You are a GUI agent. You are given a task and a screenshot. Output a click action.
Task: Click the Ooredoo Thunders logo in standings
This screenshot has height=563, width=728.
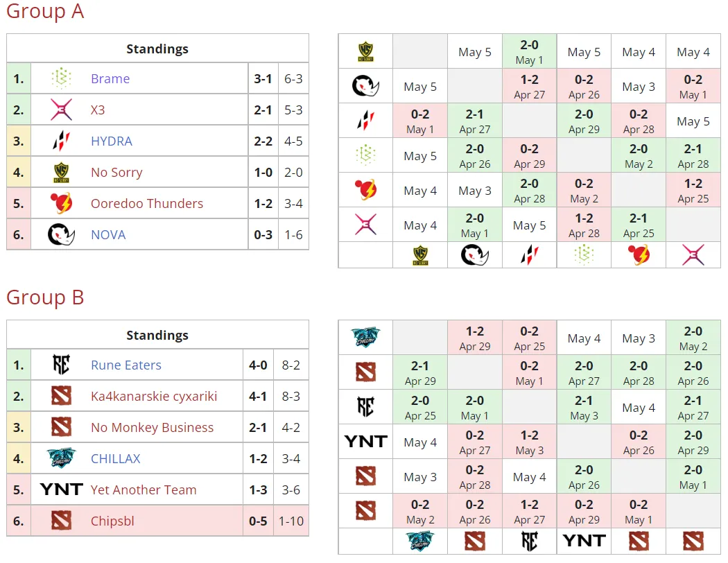coord(61,203)
